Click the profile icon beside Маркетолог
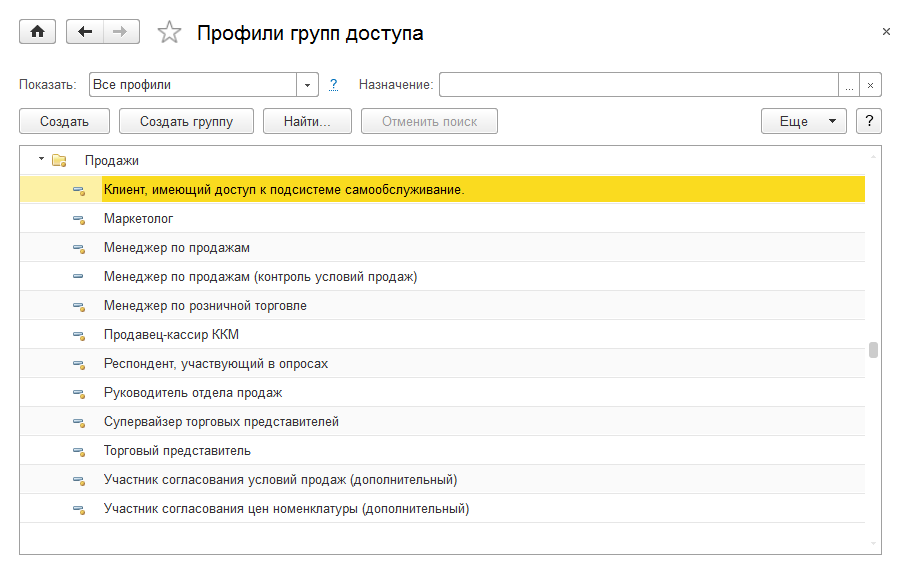The width and height of the screenshot is (908, 569). pos(79,219)
